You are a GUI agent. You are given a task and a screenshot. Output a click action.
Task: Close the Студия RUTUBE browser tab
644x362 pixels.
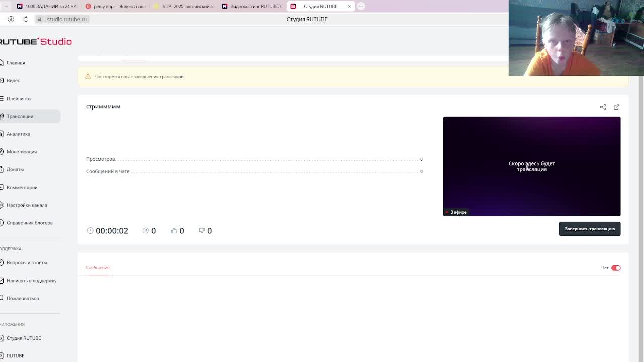tap(349, 6)
